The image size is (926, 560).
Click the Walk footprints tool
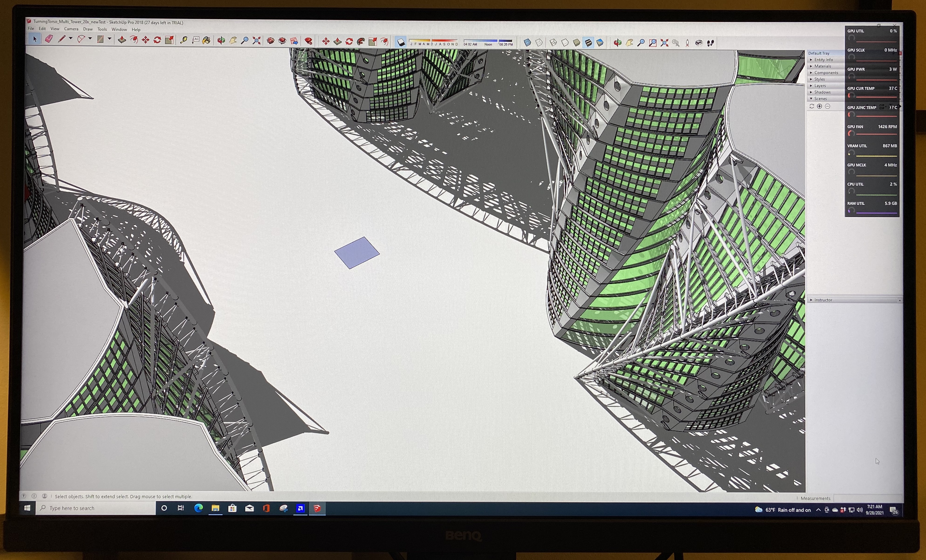tap(710, 43)
